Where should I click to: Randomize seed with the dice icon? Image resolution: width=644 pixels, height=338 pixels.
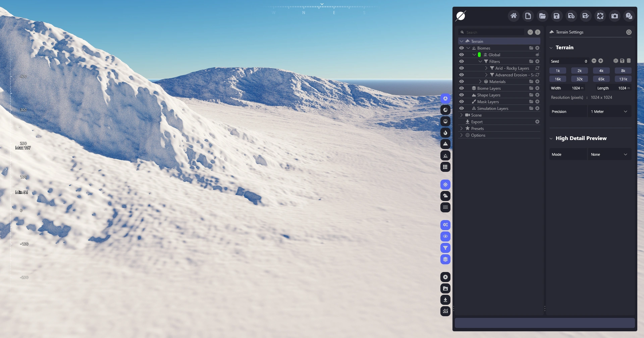(x=615, y=61)
